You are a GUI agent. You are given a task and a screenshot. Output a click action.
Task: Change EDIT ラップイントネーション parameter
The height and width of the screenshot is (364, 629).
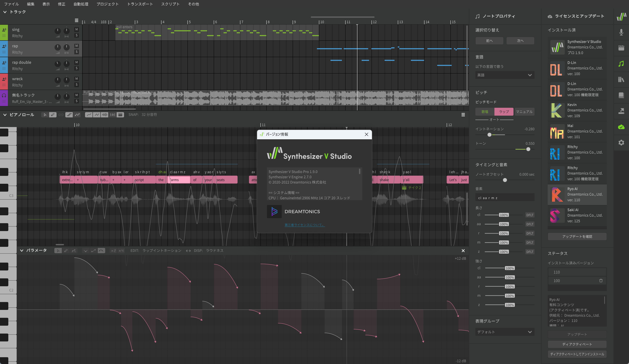162,251
